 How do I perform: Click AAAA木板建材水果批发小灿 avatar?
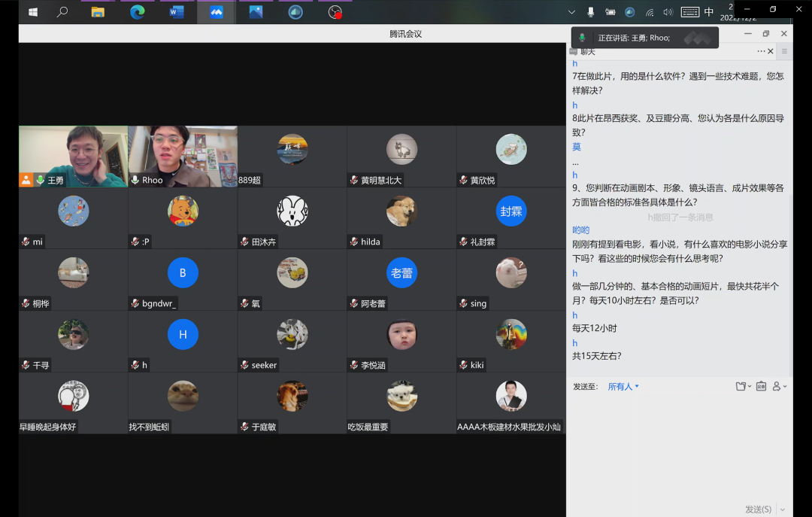[x=511, y=396]
